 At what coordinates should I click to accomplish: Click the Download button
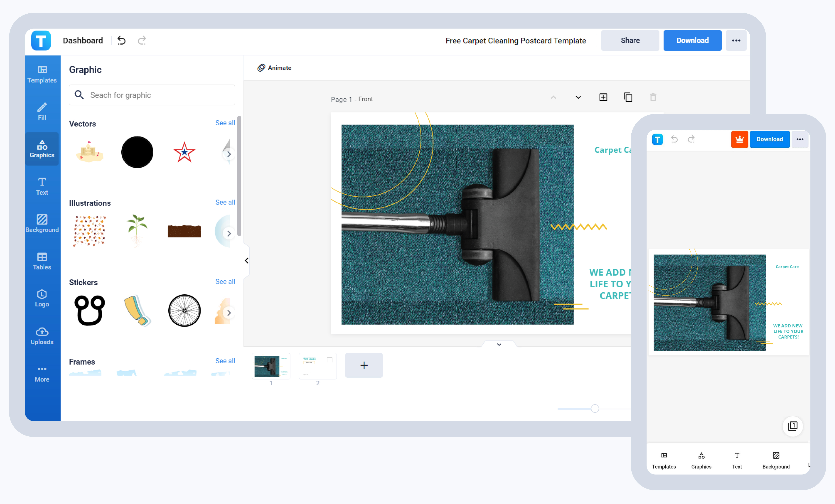[x=692, y=40]
